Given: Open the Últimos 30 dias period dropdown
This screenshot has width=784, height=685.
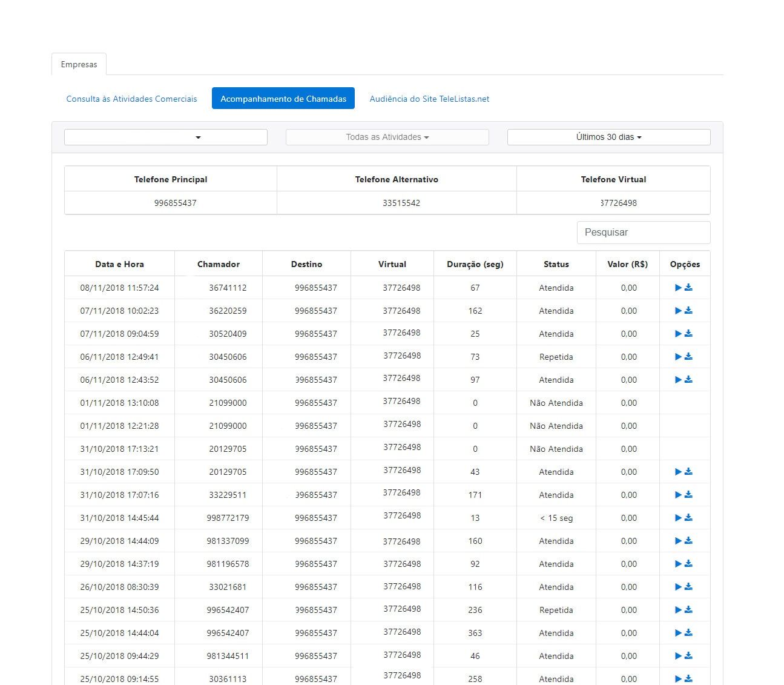Looking at the screenshot, I should [608, 137].
